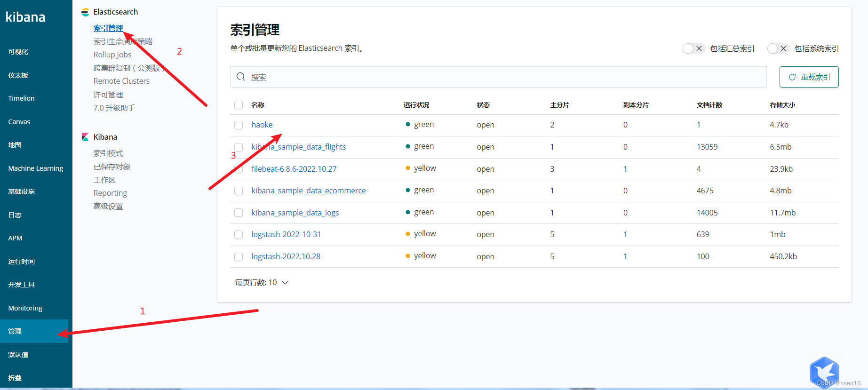Open 工作区 under Kibana
The width and height of the screenshot is (868, 390).
click(104, 180)
